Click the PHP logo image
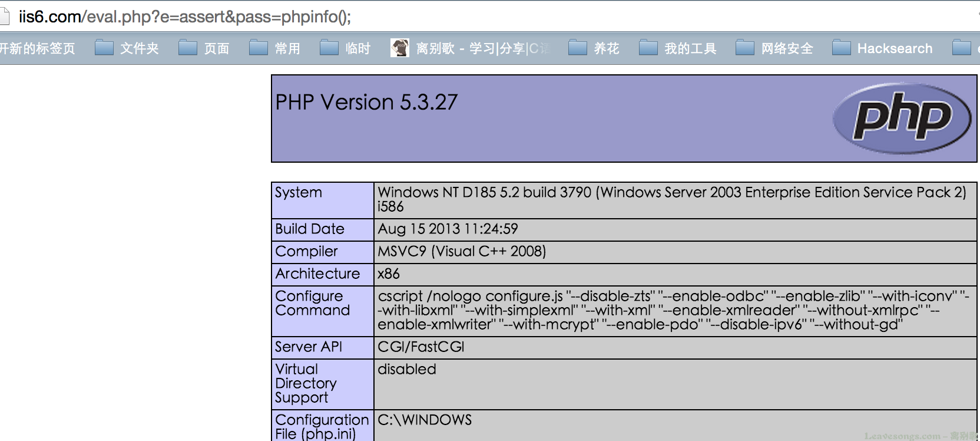 coord(902,119)
